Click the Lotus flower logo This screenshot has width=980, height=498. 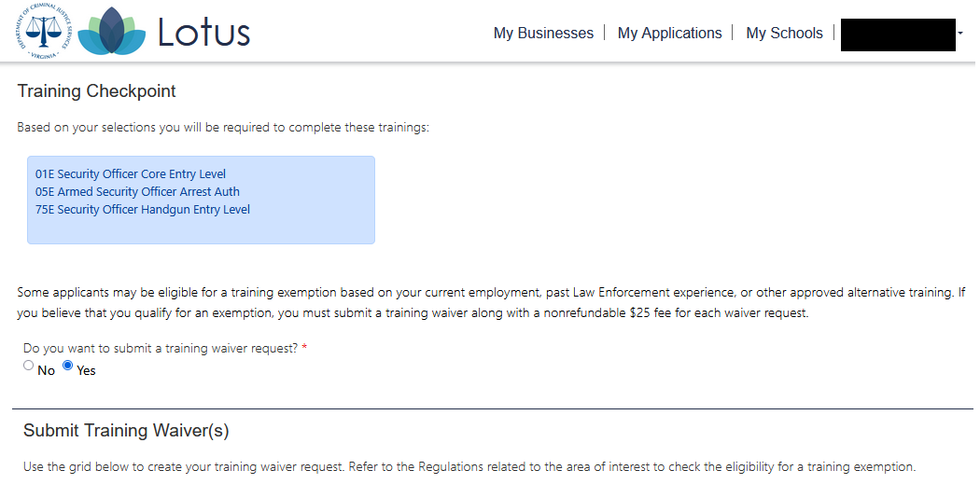(x=112, y=33)
